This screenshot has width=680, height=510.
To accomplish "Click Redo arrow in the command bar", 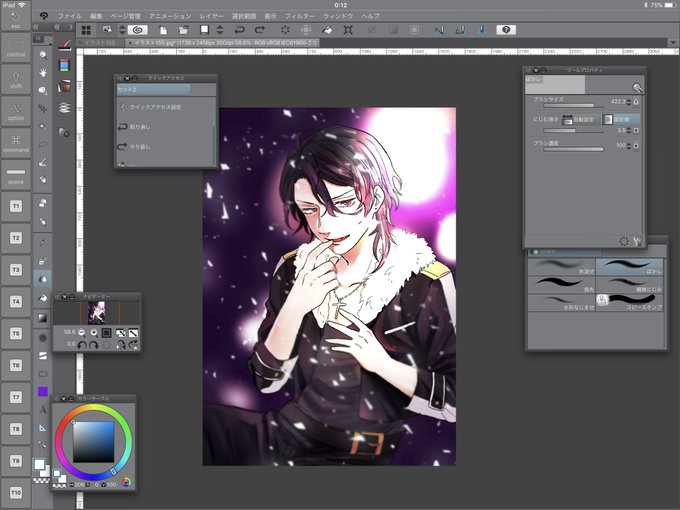I will 260,30.
